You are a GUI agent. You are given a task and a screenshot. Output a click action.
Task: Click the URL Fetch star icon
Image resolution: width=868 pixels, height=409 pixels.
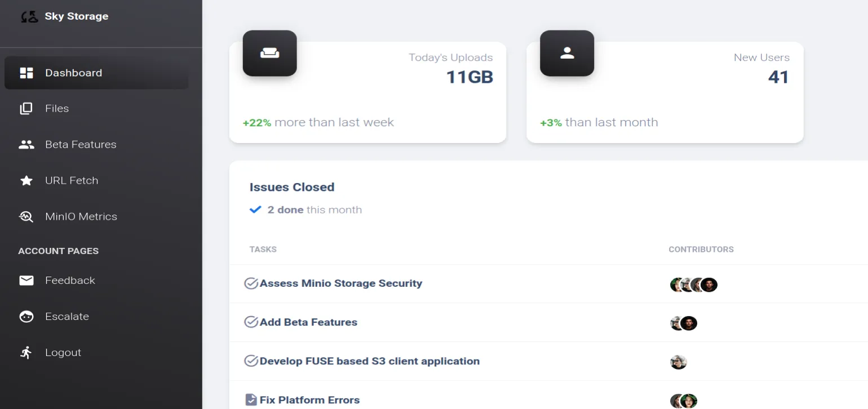(26, 181)
